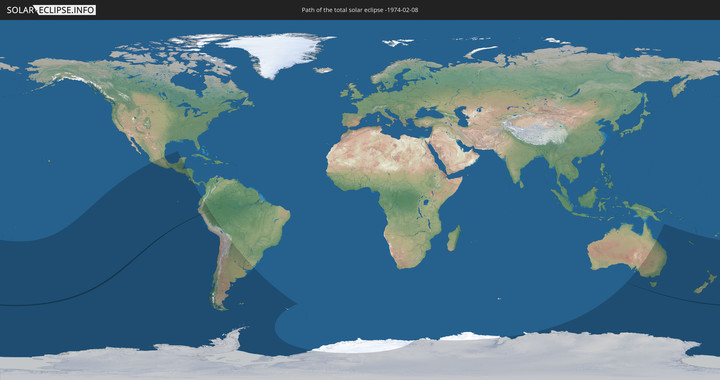Click the Tibetan Plateau gray-white area
This screenshot has width=720, height=380.
(x=535, y=130)
